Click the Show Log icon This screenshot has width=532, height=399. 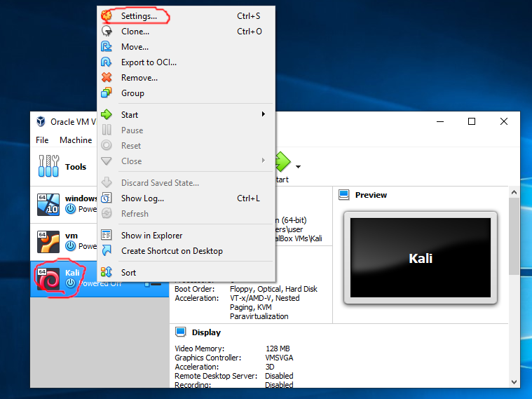point(107,198)
